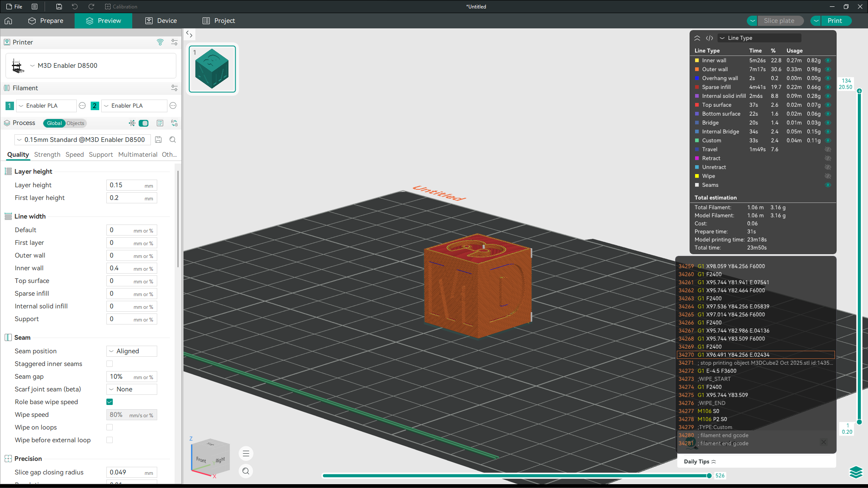Click the search process settings icon

[x=172, y=140]
